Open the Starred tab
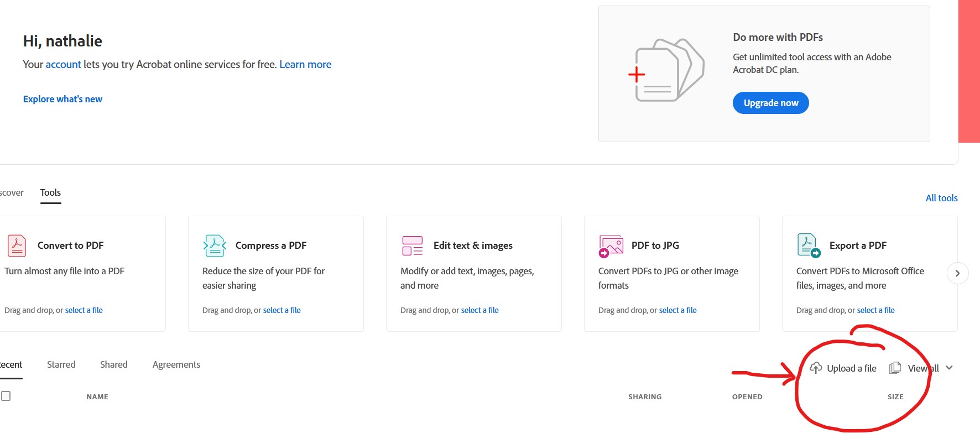This screenshot has height=433, width=980. pos(61,364)
